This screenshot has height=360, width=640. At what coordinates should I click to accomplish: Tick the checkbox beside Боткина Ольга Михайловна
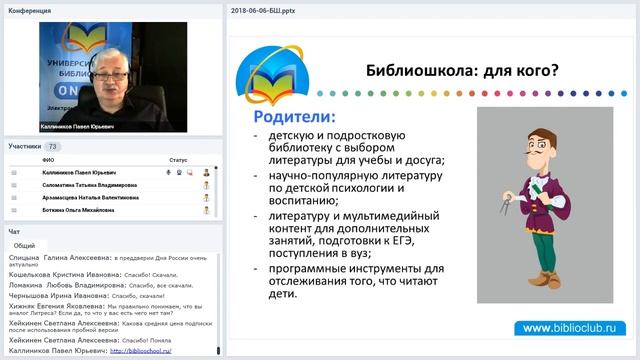(14, 210)
